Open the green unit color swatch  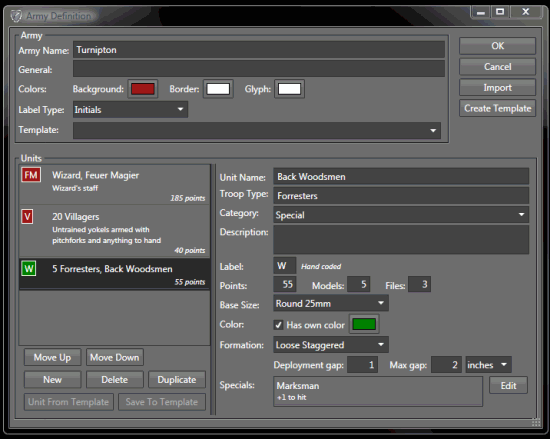(x=364, y=324)
